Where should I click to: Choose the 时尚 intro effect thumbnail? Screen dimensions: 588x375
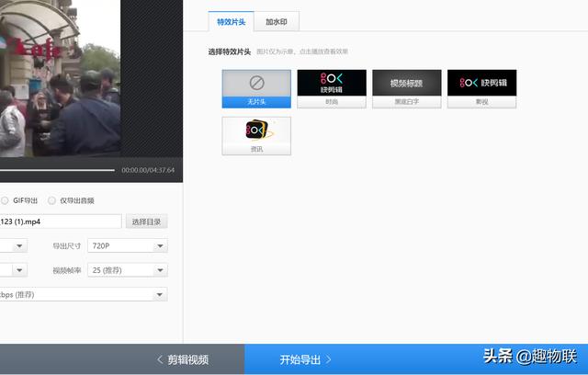pyautogui.click(x=332, y=88)
